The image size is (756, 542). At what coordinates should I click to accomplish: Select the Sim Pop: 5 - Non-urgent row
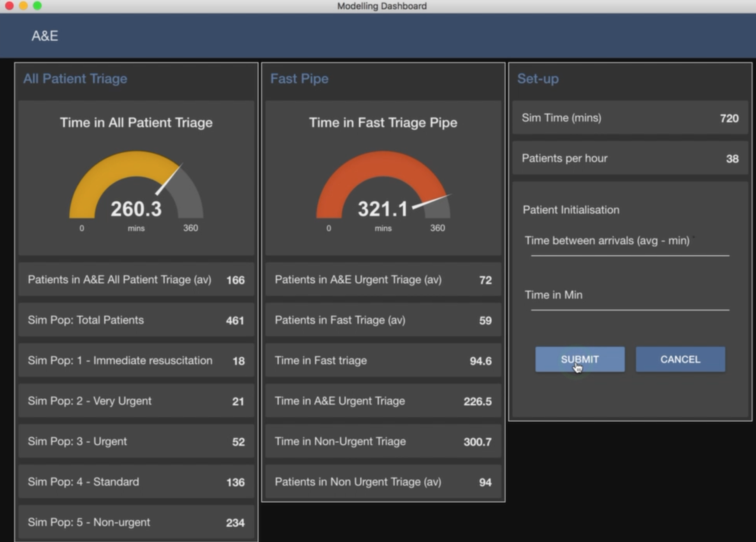(136, 522)
